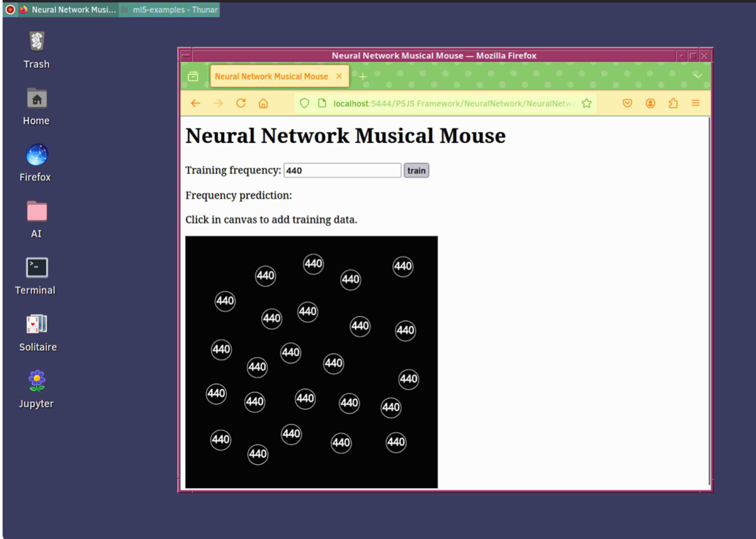The image size is (756, 539).
Task: Expand the list all tabs chevron
Action: click(697, 76)
